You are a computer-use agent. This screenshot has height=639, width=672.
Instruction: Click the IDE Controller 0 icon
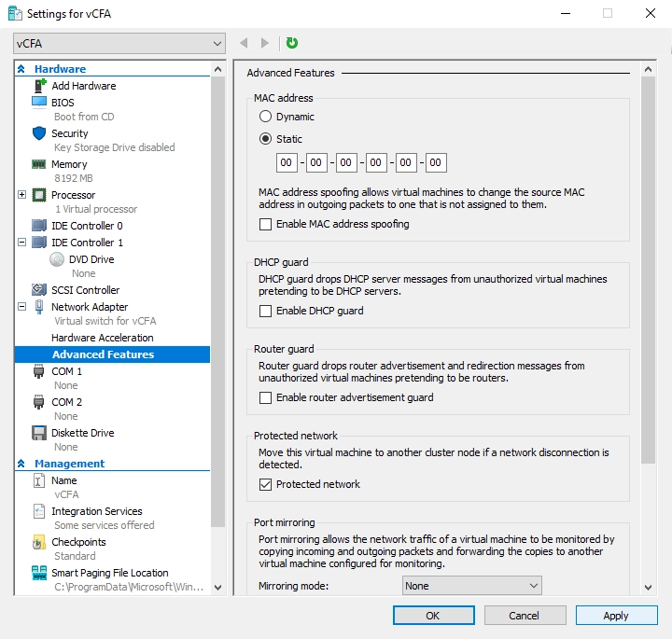39,226
